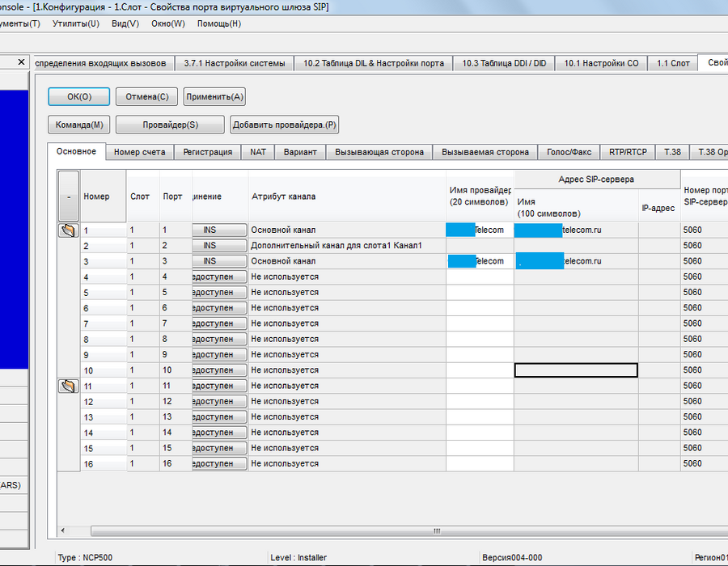Click the provider name field in row 4
Screen dimensions: 728x566
[480, 277]
